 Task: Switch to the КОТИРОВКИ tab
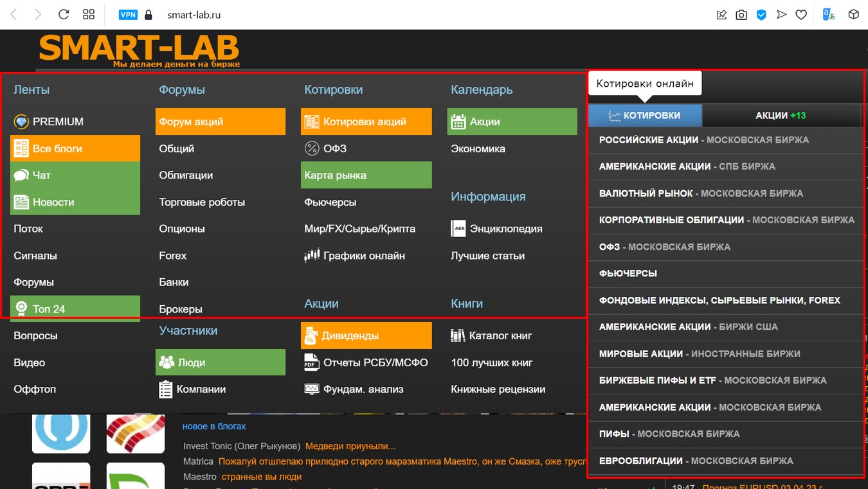click(x=645, y=115)
